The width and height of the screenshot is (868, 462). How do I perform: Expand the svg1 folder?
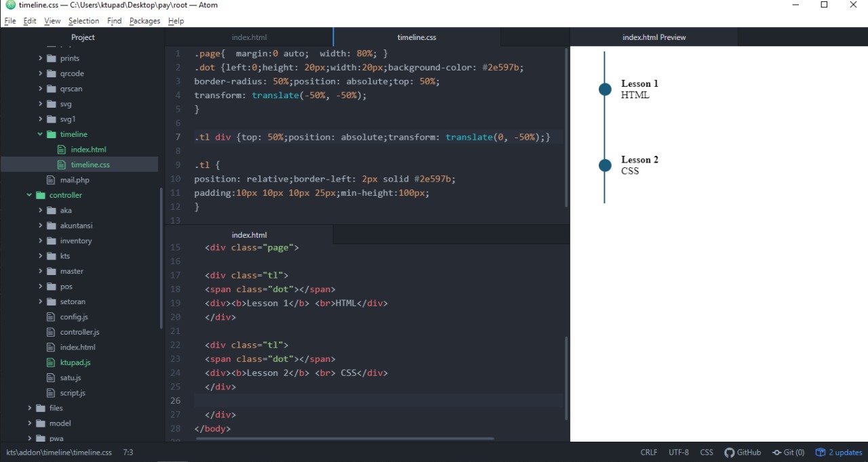[40, 119]
